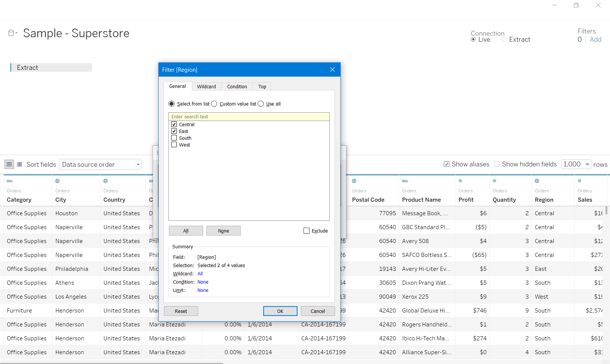
Task: Open the Condition tab
Action: pos(237,86)
